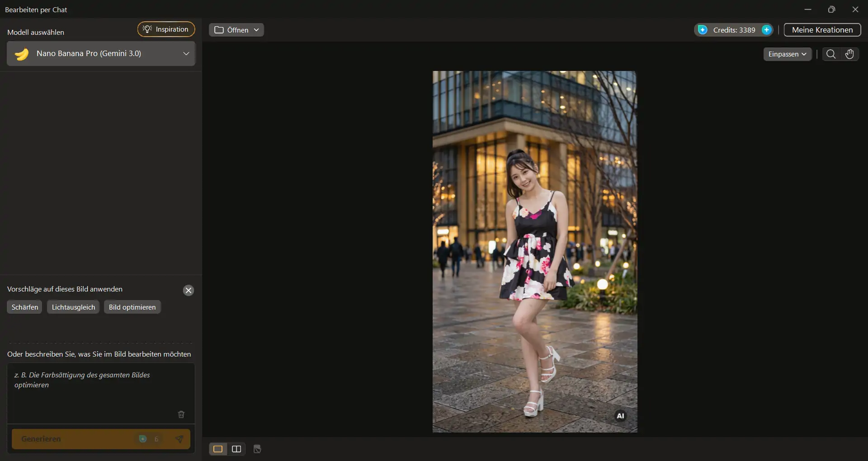Click the plus icon to add credits
The height and width of the screenshot is (461, 868).
tap(766, 30)
